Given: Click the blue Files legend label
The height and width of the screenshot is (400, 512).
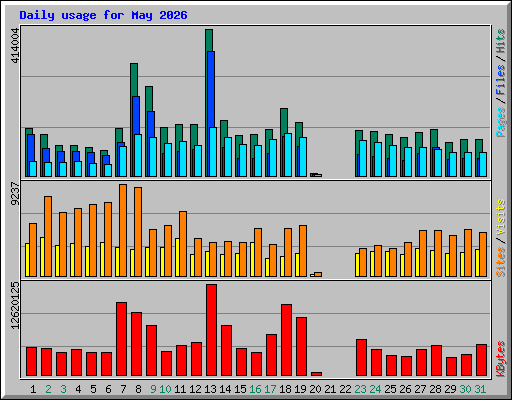Looking at the screenshot, I should coord(501,80).
